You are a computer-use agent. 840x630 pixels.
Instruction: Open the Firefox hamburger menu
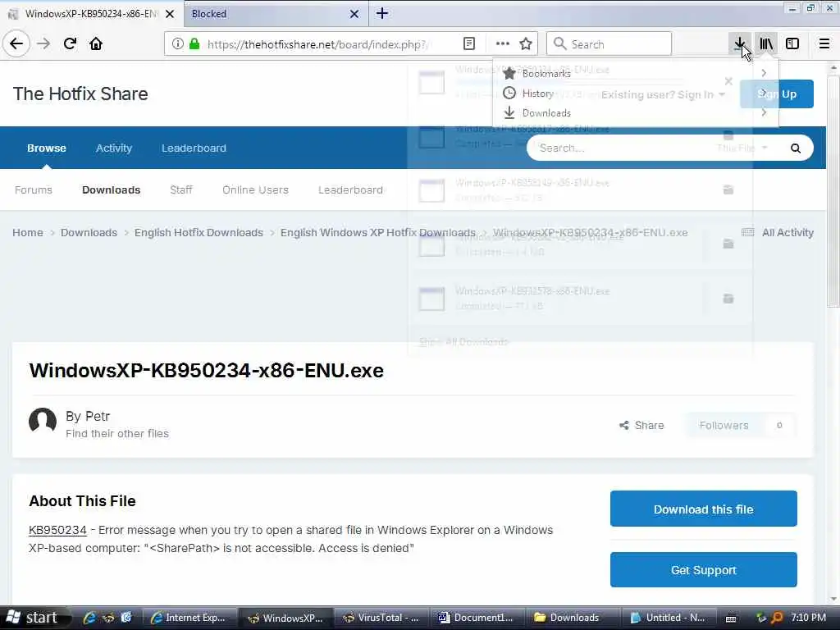click(x=824, y=43)
